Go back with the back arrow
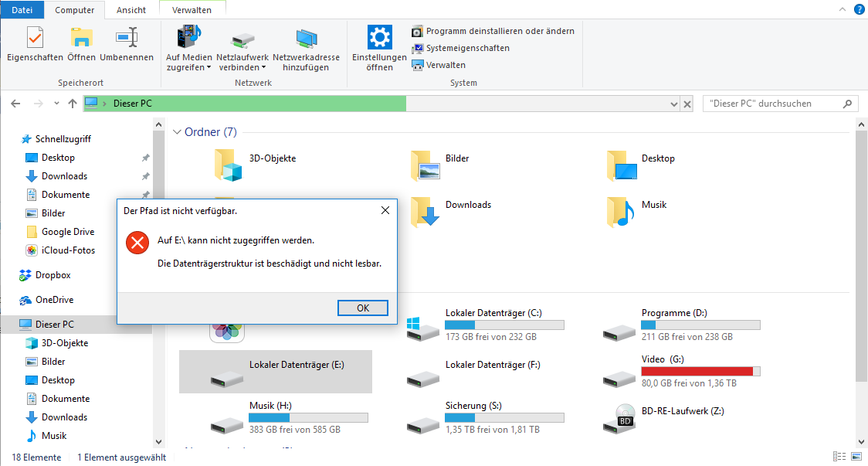Viewport: 868px width, 466px height. click(15, 104)
